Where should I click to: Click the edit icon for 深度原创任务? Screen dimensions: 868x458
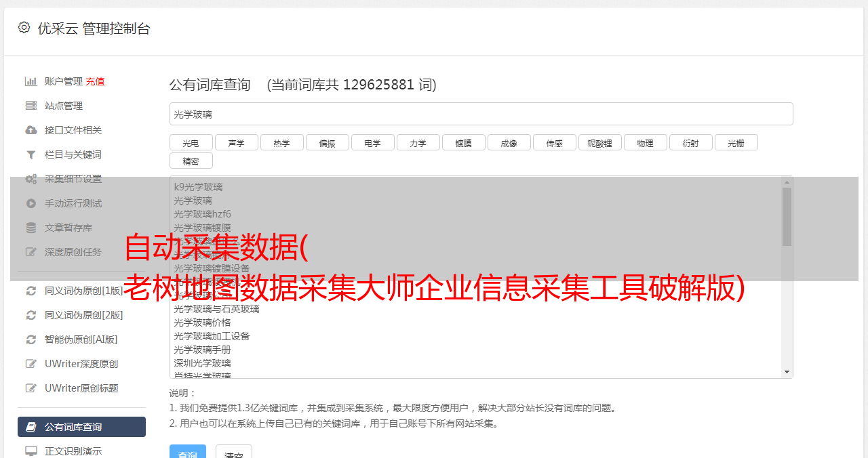tap(31, 252)
